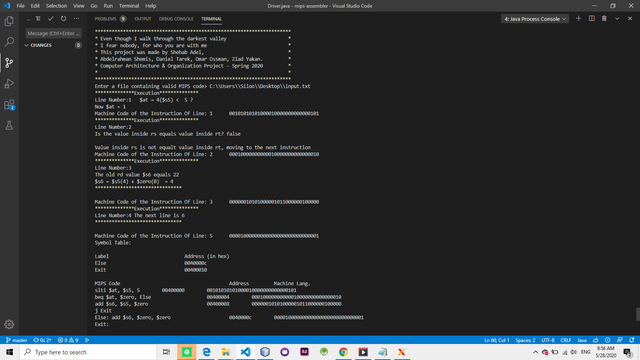Switch to the DEBUG CONSOLE tab
Image resolution: width=640 pixels, height=360 pixels.
pyautogui.click(x=176, y=19)
